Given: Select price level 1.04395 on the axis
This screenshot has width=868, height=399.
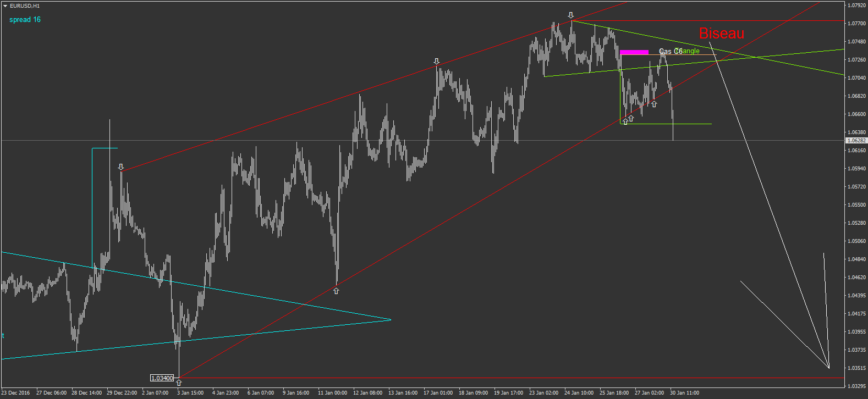Looking at the screenshot, I should (x=858, y=296).
